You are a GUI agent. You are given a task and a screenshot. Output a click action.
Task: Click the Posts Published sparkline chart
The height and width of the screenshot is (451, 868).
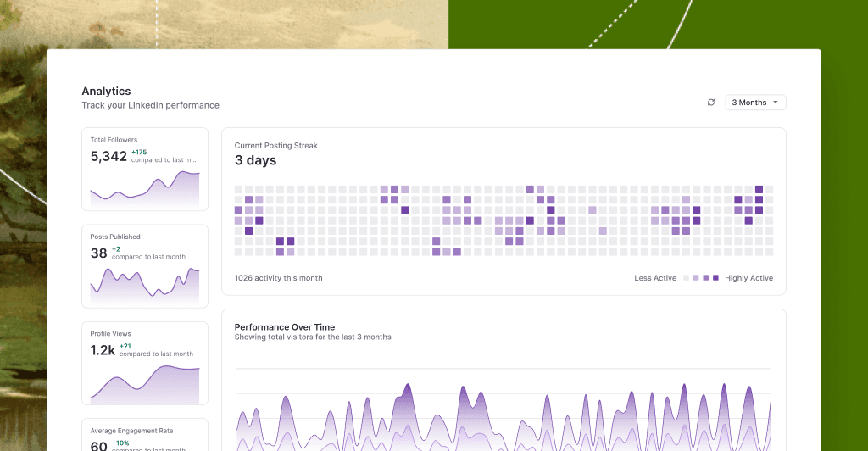[145, 286]
